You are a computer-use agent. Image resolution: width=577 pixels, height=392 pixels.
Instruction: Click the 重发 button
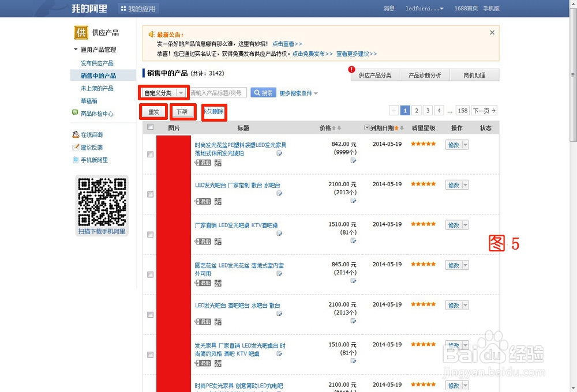tap(154, 112)
